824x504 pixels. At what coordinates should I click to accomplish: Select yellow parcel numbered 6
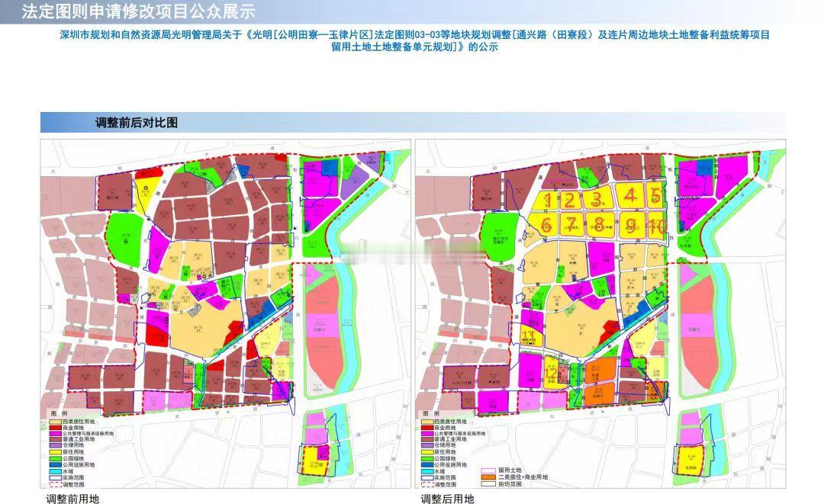546,225
